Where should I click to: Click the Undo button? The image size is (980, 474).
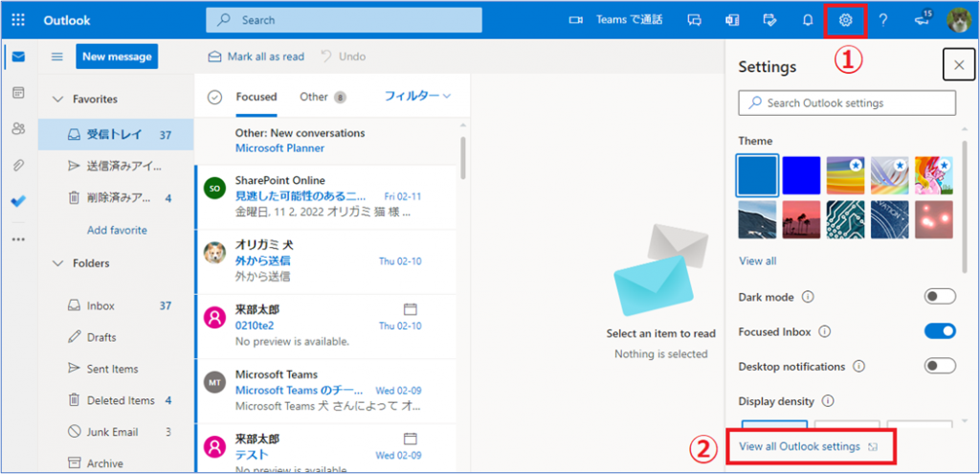(x=344, y=56)
